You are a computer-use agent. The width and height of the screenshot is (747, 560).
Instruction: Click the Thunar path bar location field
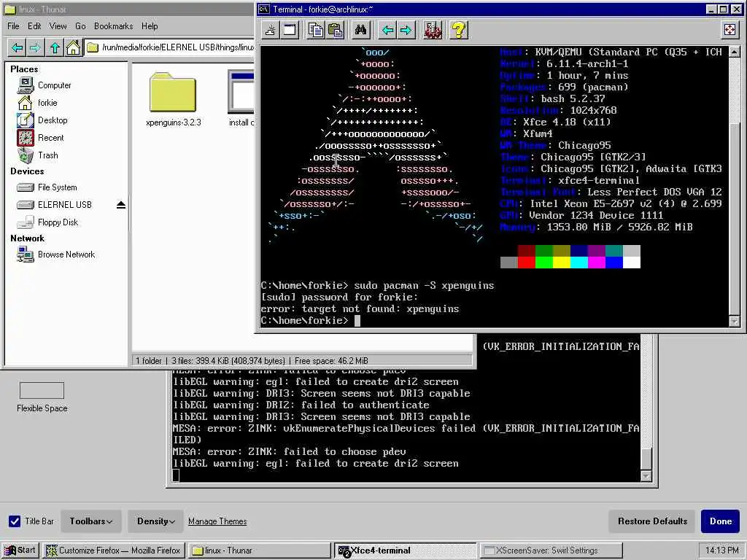coord(171,47)
